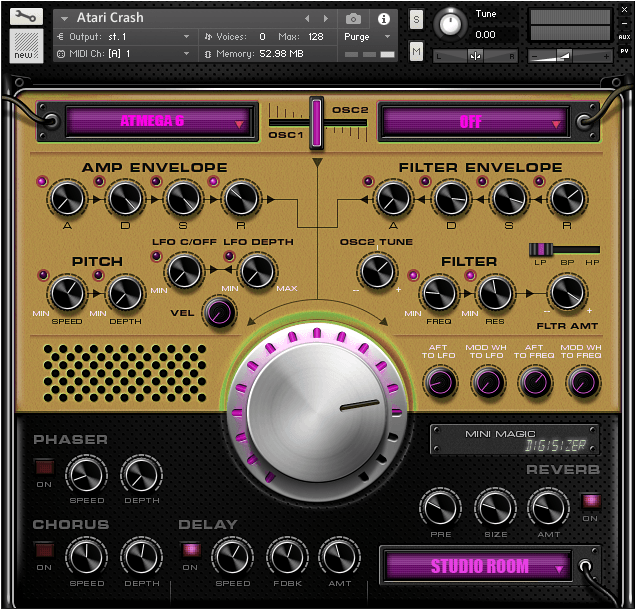Image resolution: width=635 pixels, height=609 pixels.
Task: Expand the MIDI Ch dropdown
Action: tap(186, 54)
